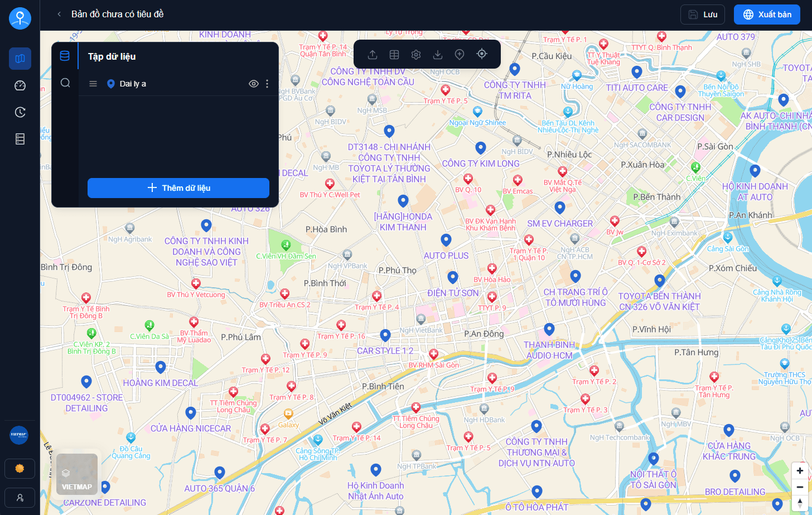The image size is (812, 515).
Task: Click the 'Ô TÔ HÒA PHÁT' map label
Action: (536, 507)
